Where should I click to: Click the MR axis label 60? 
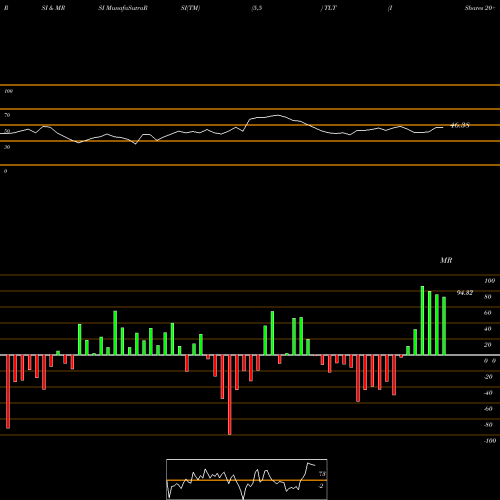point(487,313)
